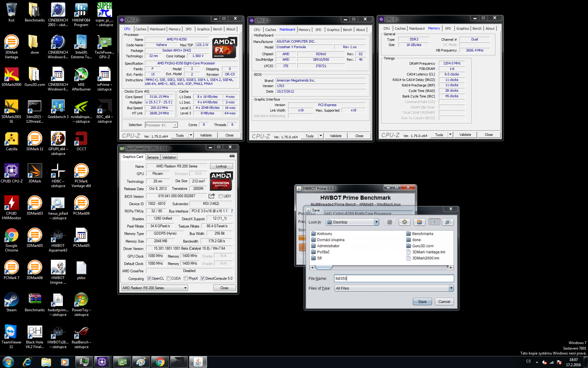Switch Save dialog to list view
588x368 pixels.
coord(434,222)
